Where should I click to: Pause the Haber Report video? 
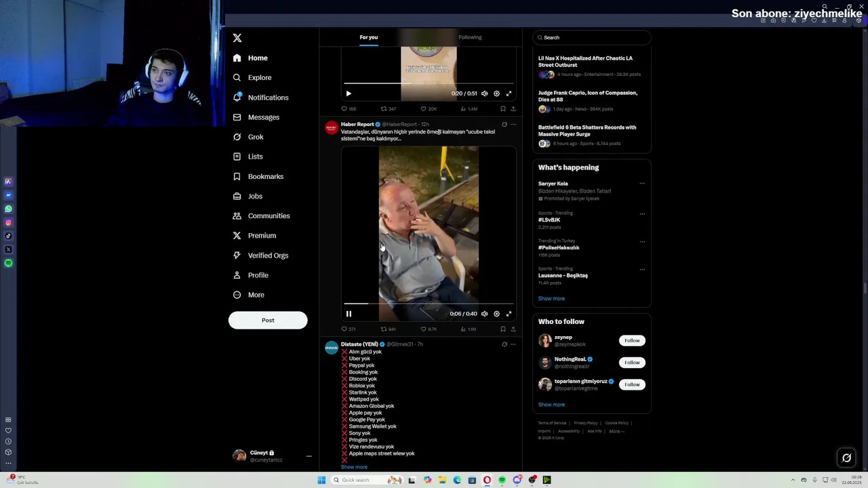349,314
